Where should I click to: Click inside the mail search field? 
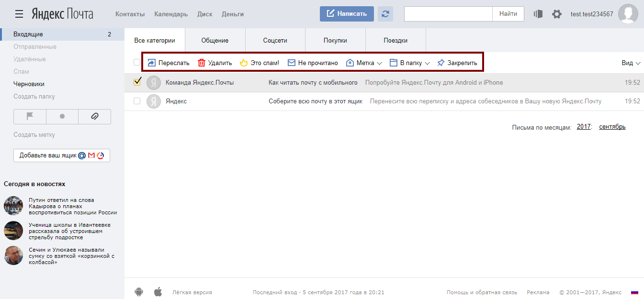coord(448,14)
